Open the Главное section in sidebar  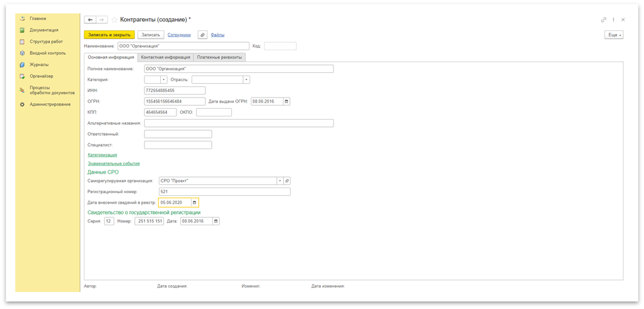[x=38, y=18]
